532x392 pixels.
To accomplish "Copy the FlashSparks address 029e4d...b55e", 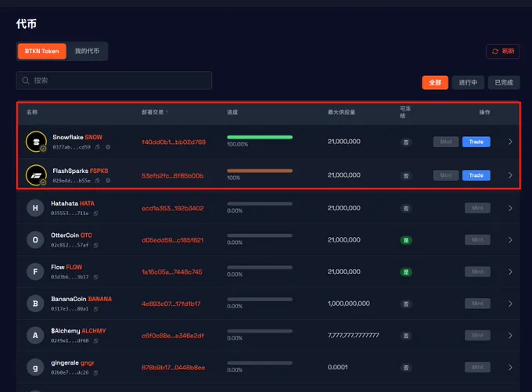I will tap(97, 181).
